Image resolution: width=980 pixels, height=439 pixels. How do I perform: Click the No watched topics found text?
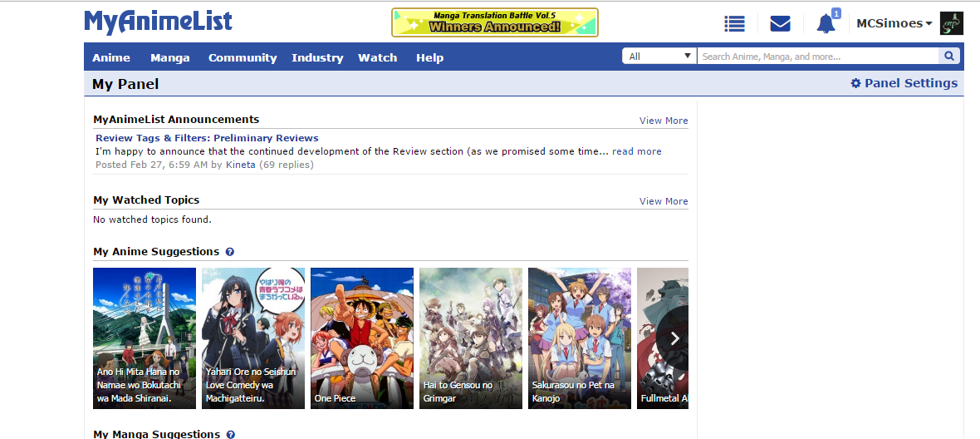[x=153, y=219]
